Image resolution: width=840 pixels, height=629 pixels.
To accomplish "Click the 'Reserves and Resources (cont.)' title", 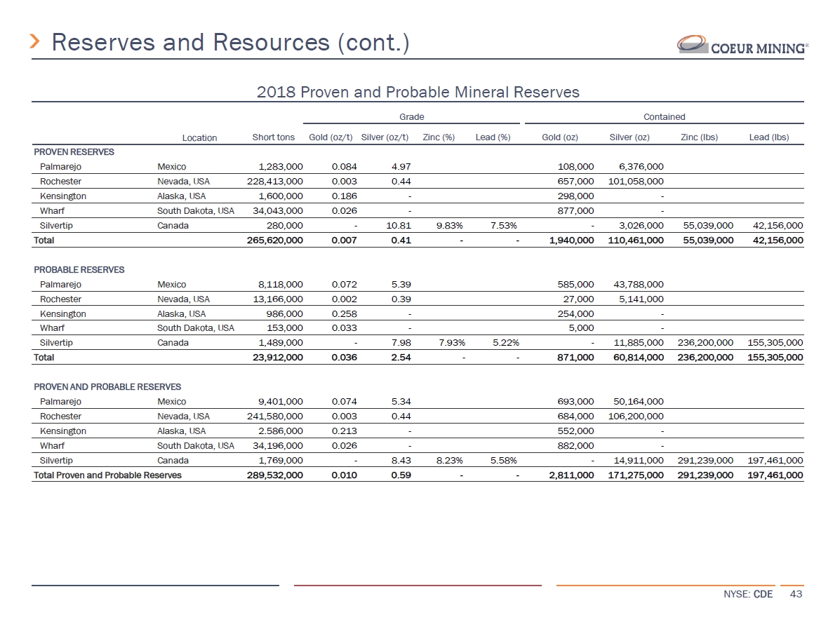I will (x=231, y=43).
